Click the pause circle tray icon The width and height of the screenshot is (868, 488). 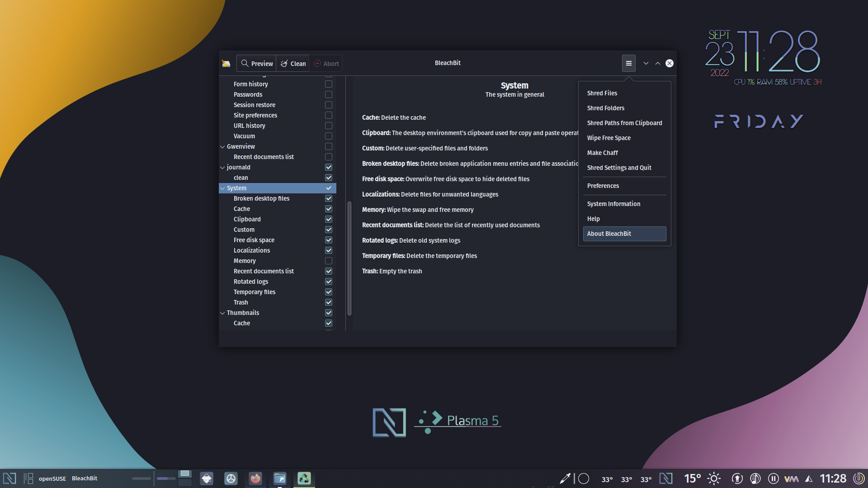[x=773, y=479]
